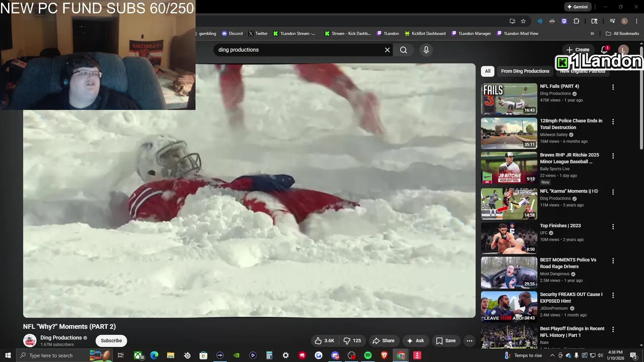The width and height of the screenshot is (644, 362).
Task: Open Spotify from the taskbar
Action: point(368,355)
